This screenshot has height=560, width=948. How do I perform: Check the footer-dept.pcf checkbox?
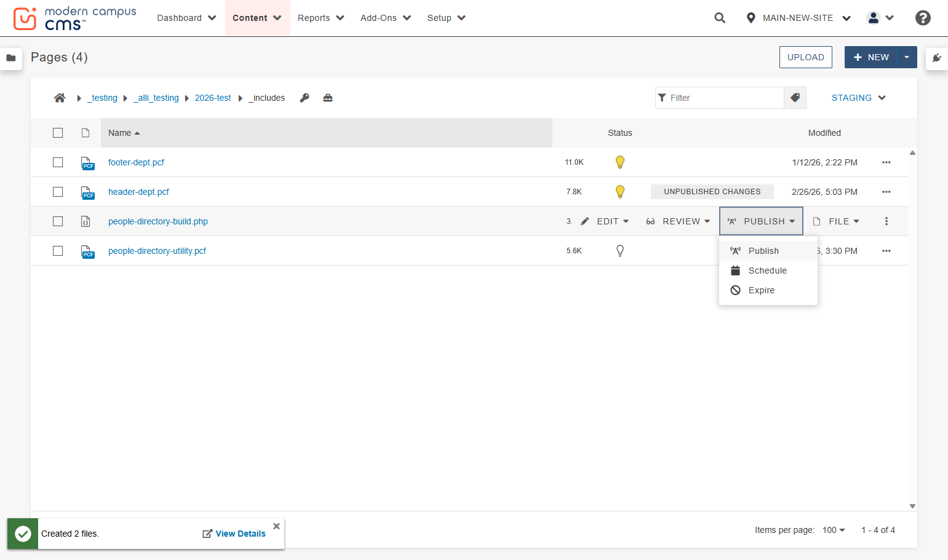click(x=58, y=162)
